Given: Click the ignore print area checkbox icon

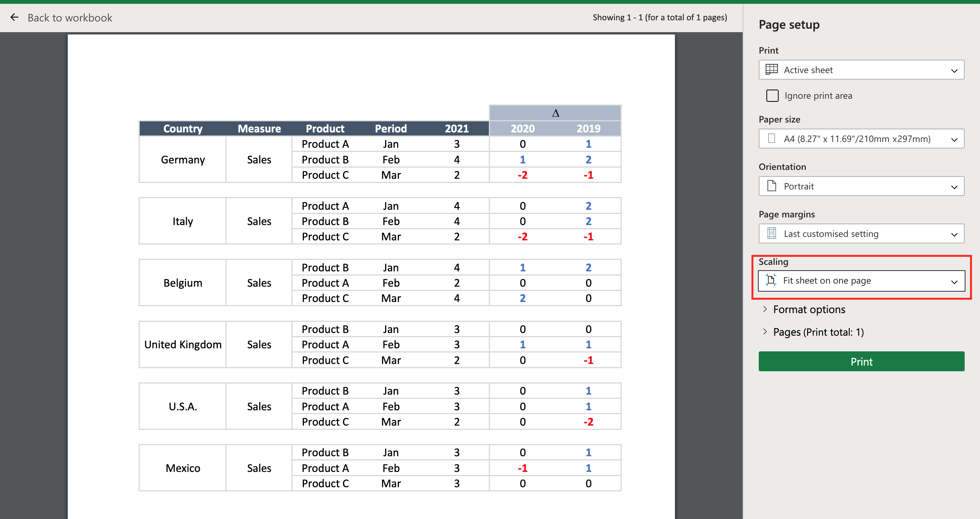Looking at the screenshot, I should [772, 95].
